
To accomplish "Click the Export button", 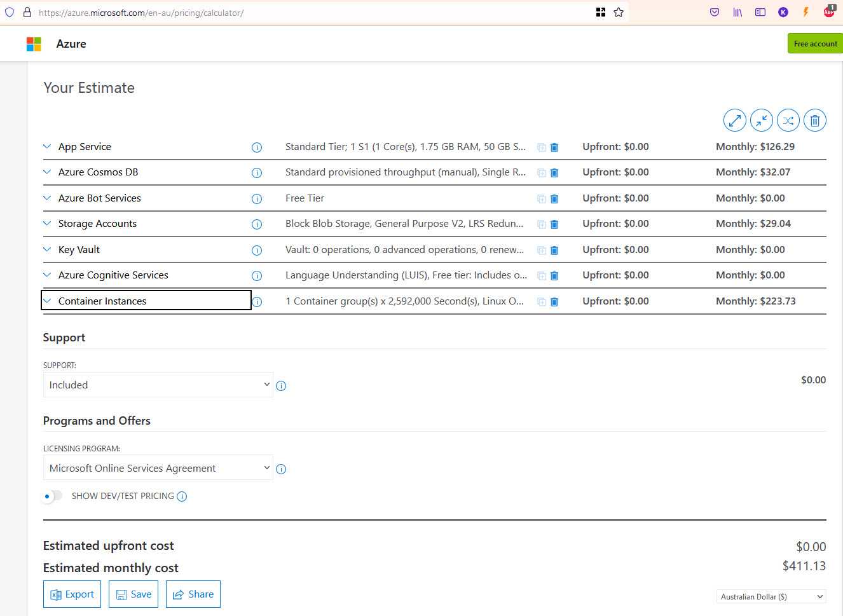I will click(x=72, y=594).
